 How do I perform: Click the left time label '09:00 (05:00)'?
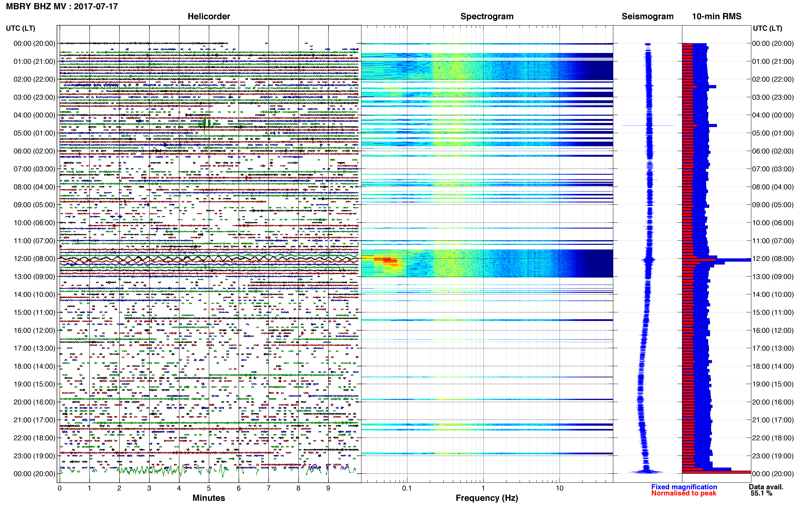tap(34, 205)
